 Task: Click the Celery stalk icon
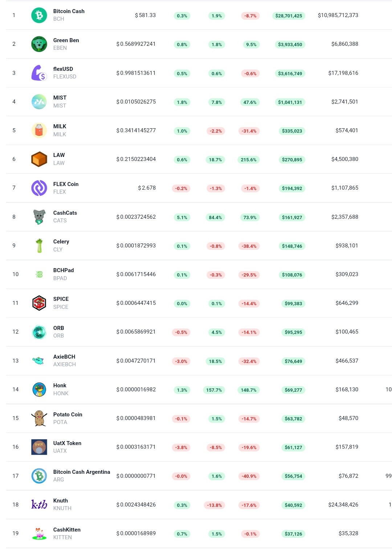(39, 246)
